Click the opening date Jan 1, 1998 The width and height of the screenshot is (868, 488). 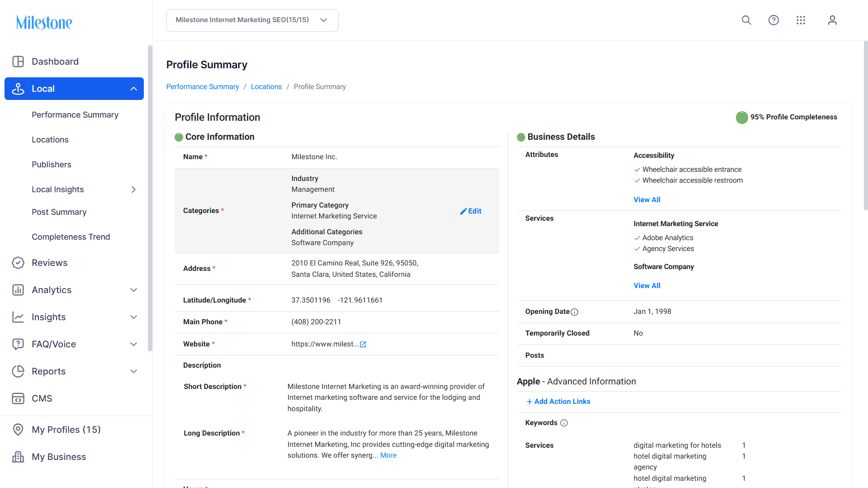tap(652, 312)
